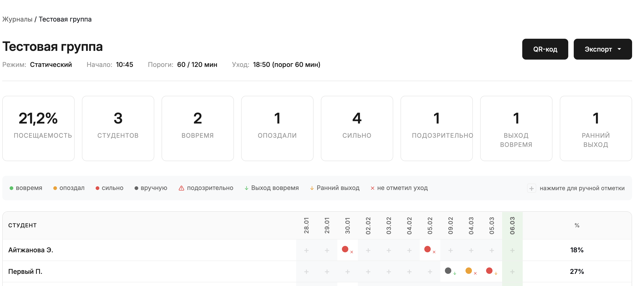This screenshot has height=286, width=644.
Task: Click the Подозрительно stat card
Action: [436, 128]
